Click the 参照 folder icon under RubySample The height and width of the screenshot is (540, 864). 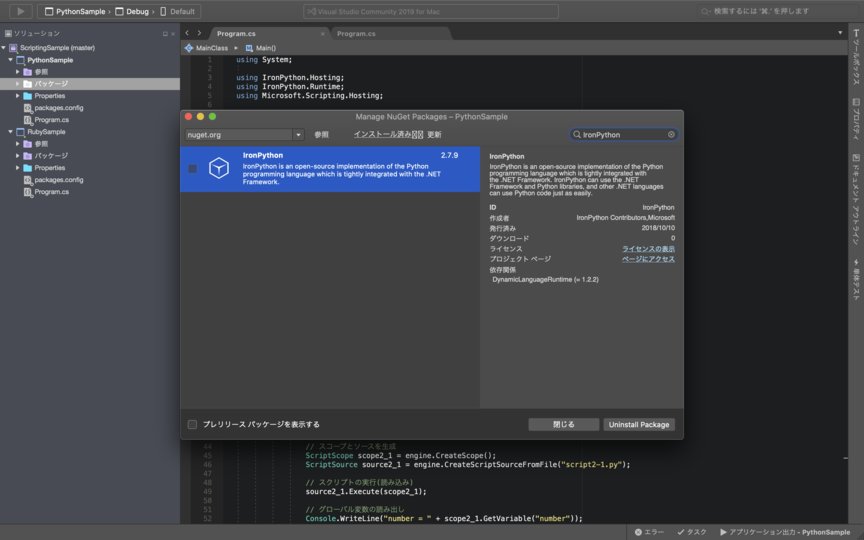click(x=28, y=144)
